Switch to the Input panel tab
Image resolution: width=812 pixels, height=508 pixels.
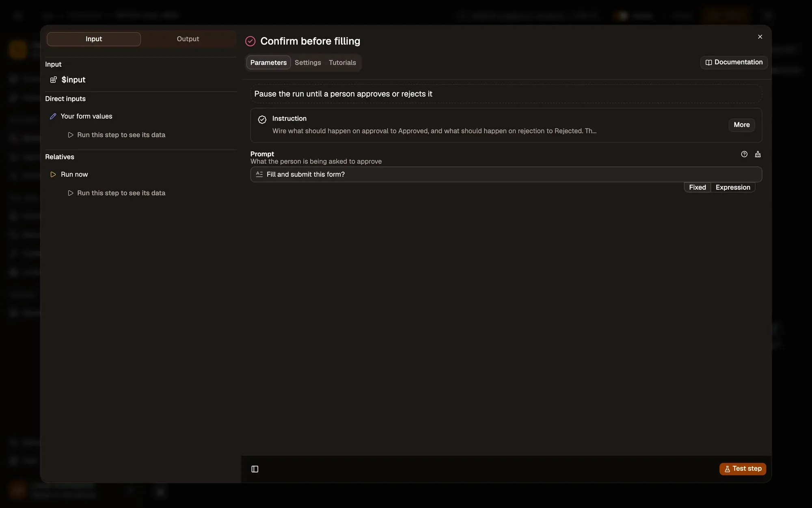tap(94, 39)
